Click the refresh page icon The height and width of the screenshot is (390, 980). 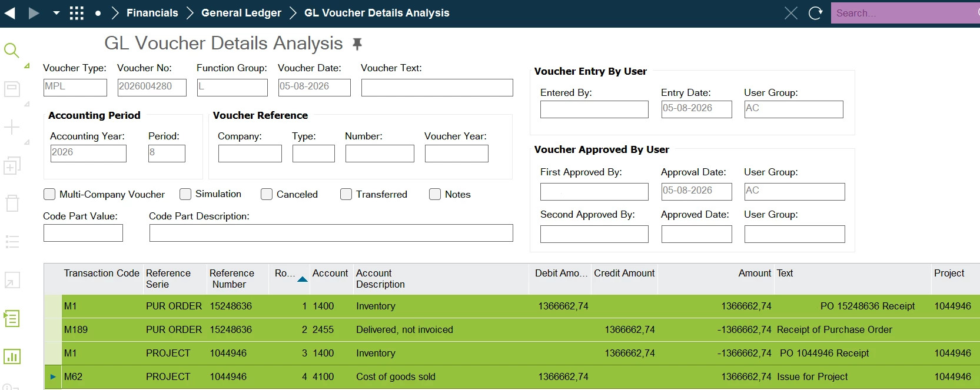click(x=815, y=13)
